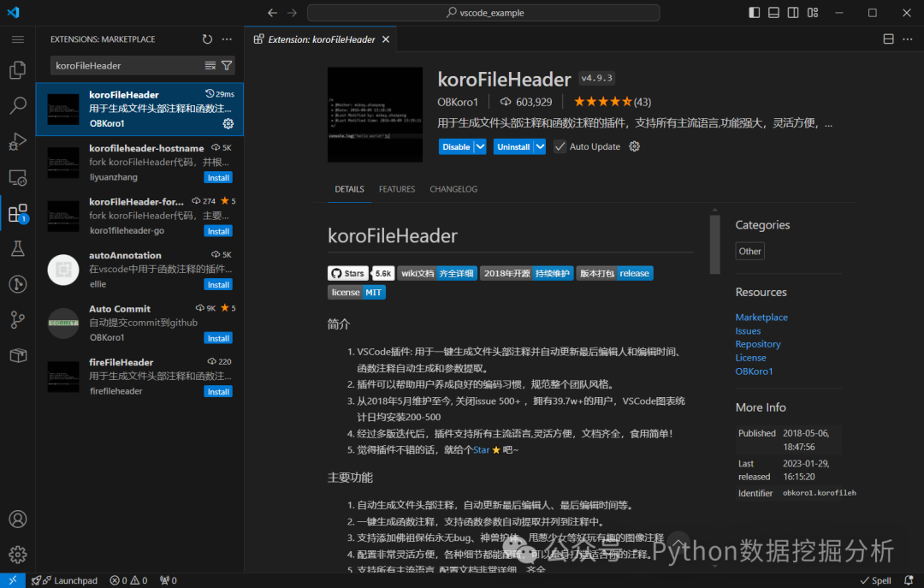Image resolution: width=924 pixels, height=588 pixels.
Task: Open forwarded ports indicator in status bar
Action: click(168, 580)
